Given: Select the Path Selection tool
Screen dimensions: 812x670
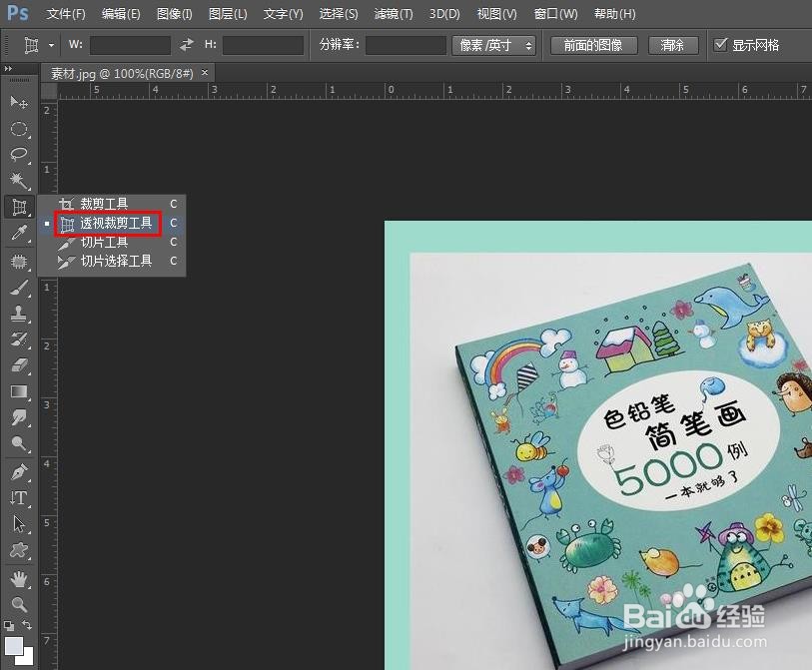Looking at the screenshot, I should coord(19,524).
